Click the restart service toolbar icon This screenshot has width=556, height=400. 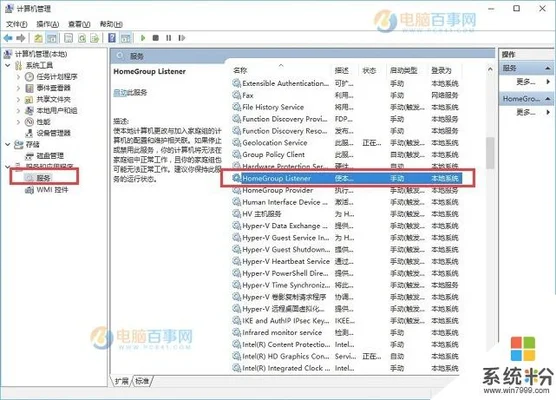point(182,38)
